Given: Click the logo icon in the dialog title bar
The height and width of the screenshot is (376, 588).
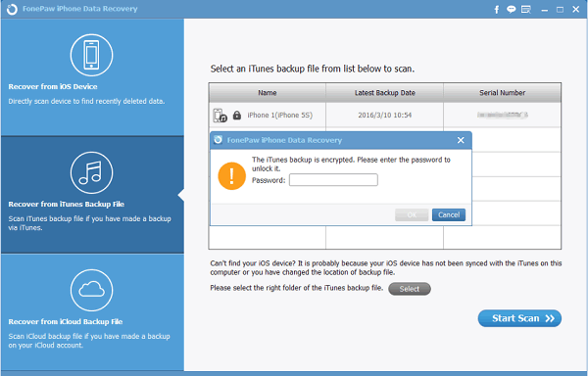Looking at the screenshot, I should [x=218, y=140].
